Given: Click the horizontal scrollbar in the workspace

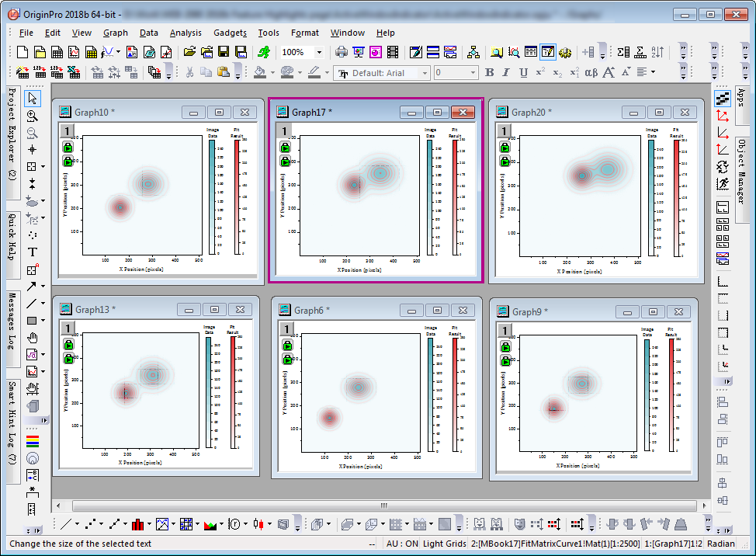Looking at the screenshot, I should (384, 506).
